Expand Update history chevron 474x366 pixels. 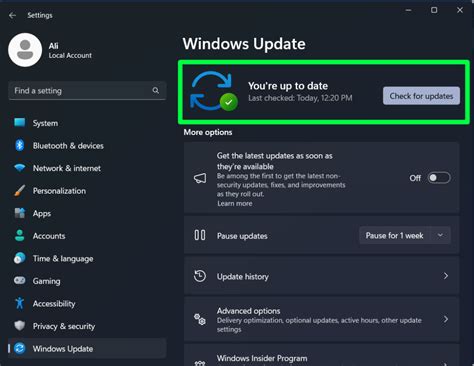click(x=446, y=276)
